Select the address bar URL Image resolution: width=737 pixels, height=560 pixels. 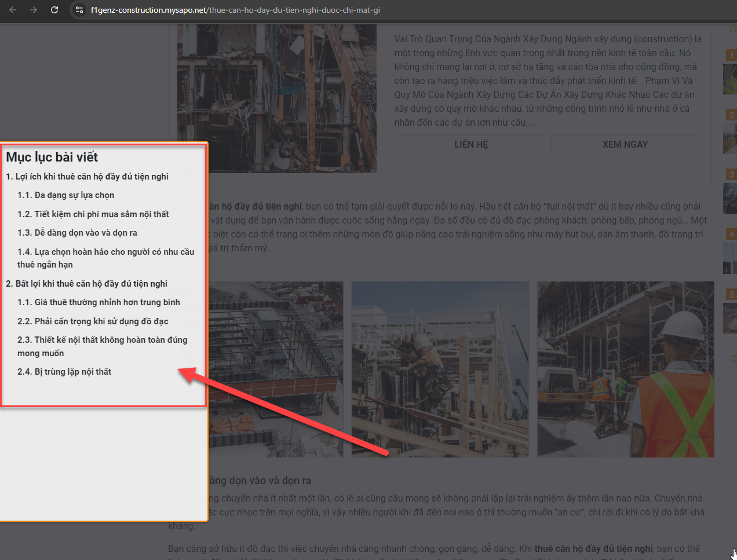pos(235,10)
